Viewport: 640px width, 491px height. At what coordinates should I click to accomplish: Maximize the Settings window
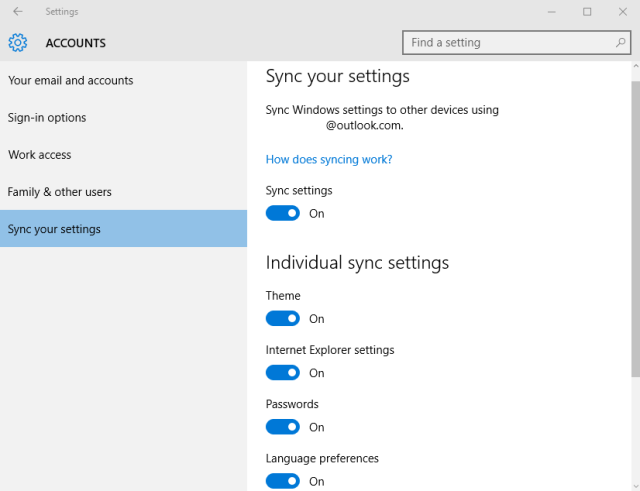click(x=587, y=12)
